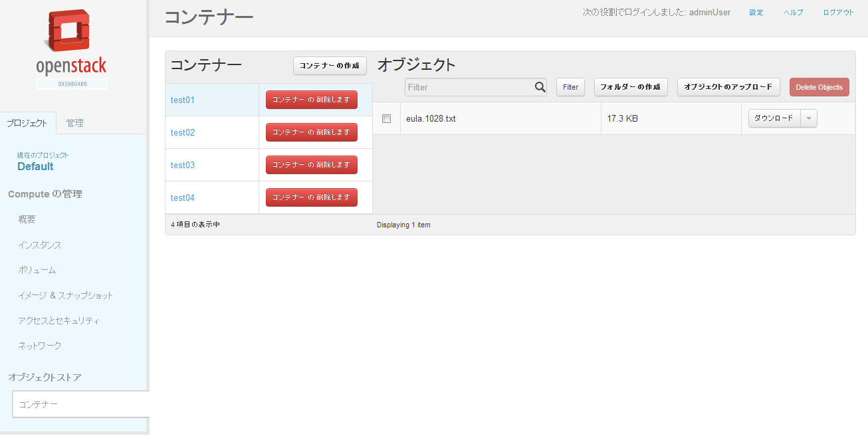Open 設定 in the top bar
This screenshot has height=444, width=868.
point(756,13)
